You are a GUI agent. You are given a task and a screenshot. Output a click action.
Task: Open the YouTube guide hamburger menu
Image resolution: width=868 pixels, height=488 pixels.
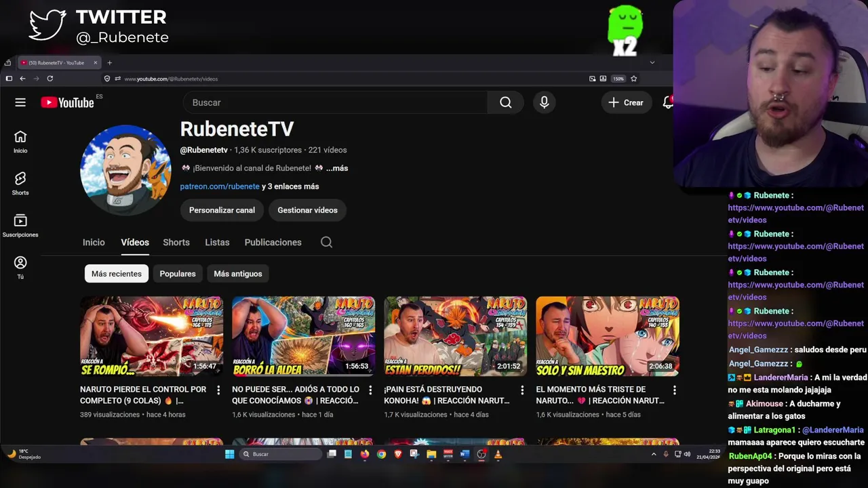(x=20, y=102)
